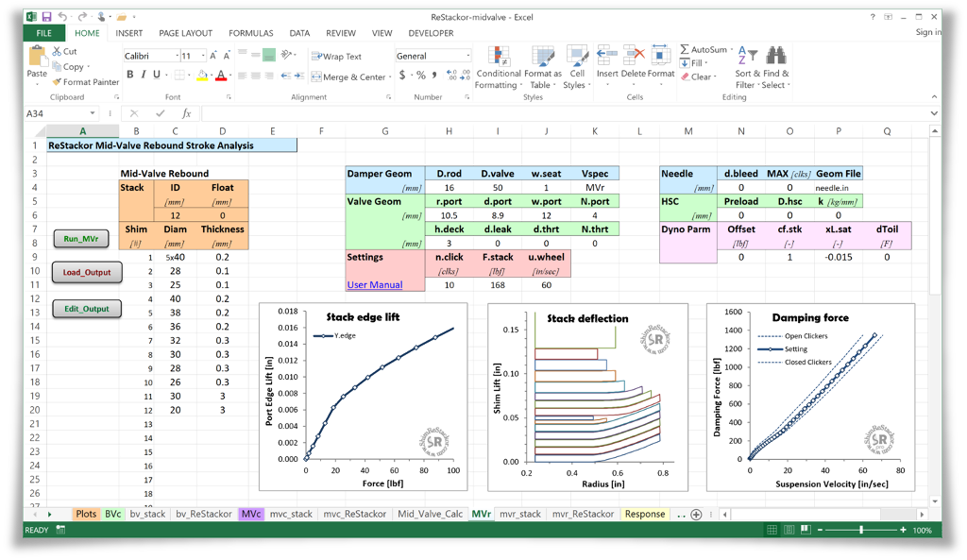Open the Response sheet tab
967x560 pixels.
[645, 514]
